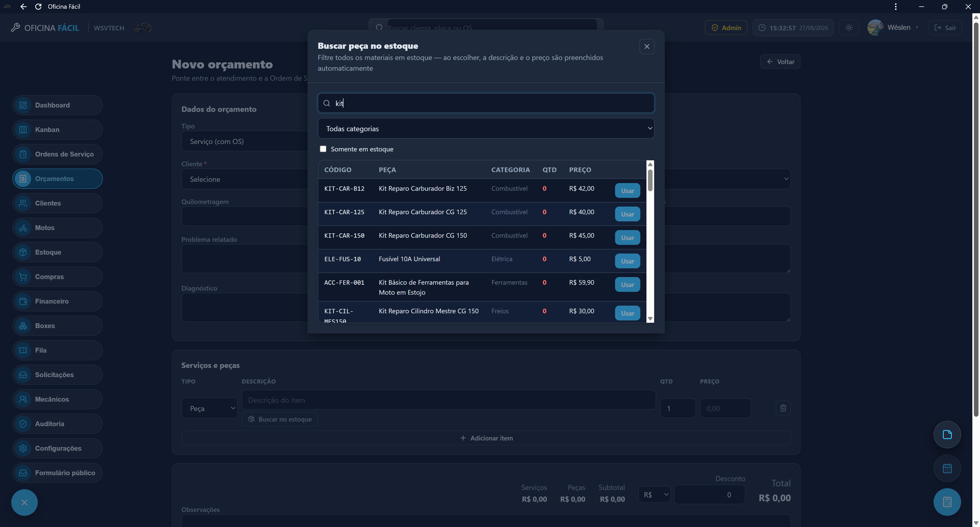Close the Buscar peça no estoque dialog
Viewport: 980px width, 527px height.
coord(647,46)
